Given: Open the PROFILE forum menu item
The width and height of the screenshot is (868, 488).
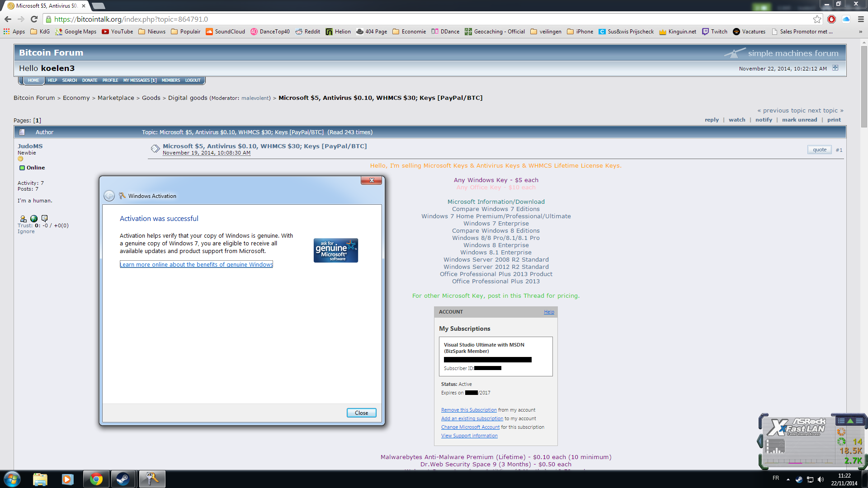Looking at the screenshot, I should tap(110, 80).
